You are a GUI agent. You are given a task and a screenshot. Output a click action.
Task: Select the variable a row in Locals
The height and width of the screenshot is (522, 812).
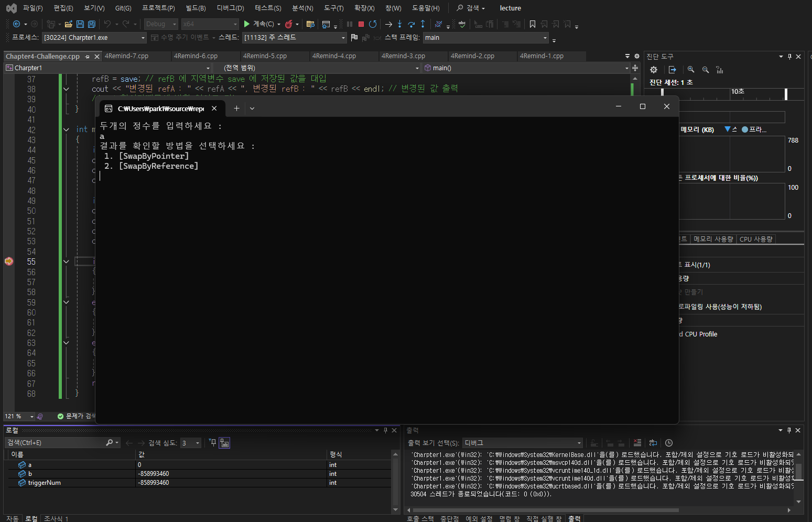click(199, 465)
